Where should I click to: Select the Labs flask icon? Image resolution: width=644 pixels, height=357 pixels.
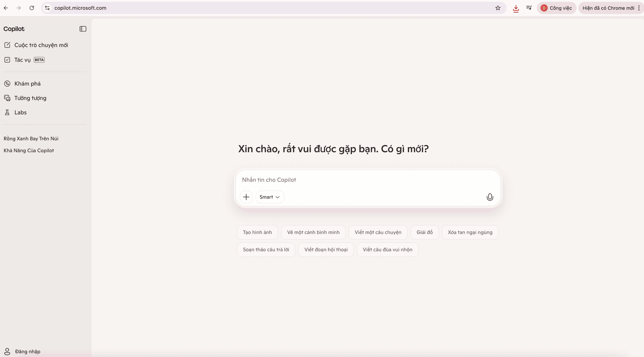point(7,112)
